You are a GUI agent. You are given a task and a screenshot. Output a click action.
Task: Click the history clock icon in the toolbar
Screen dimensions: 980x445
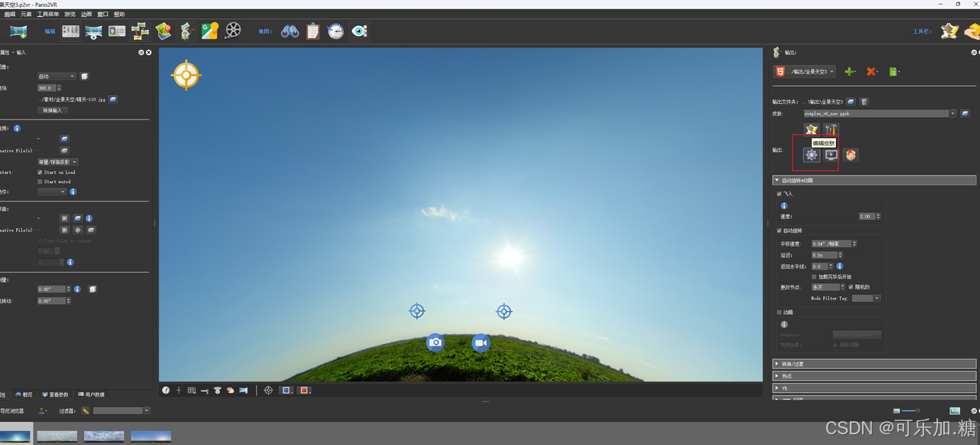coord(335,31)
